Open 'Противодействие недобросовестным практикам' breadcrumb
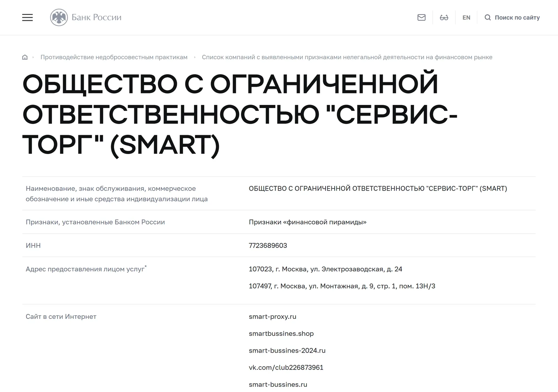Screen dimensions: 558x392 click(x=114, y=57)
